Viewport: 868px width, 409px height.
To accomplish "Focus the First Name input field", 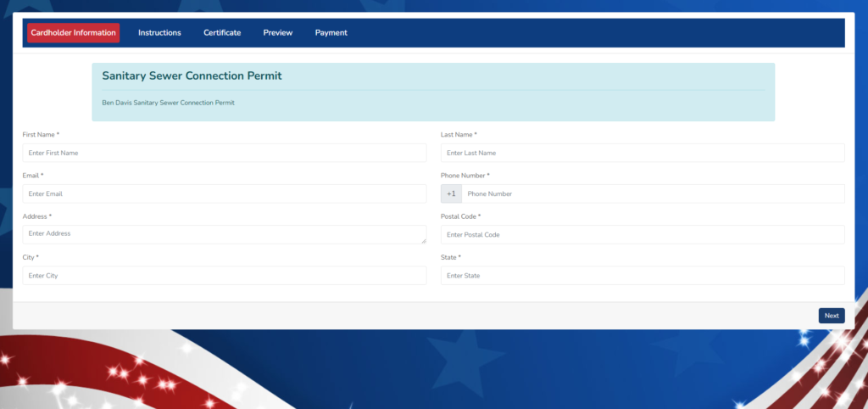I will pyautogui.click(x=224, y=153).
